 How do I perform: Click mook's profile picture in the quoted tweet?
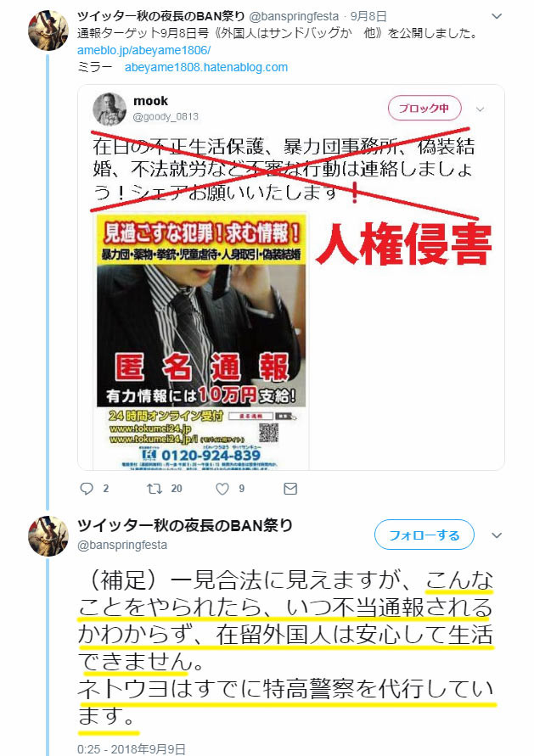(x=110, y=109)
